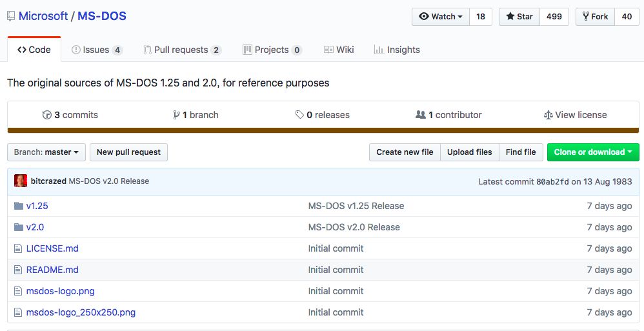The image size is (644, 331).
Task: Open latest commit hash 80ab2fd
Action: point(552,181)
